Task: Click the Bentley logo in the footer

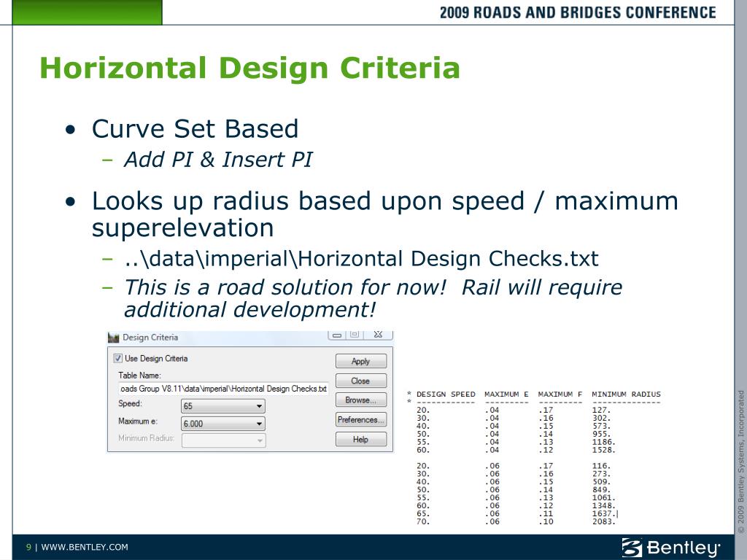Action: (671, 548)
